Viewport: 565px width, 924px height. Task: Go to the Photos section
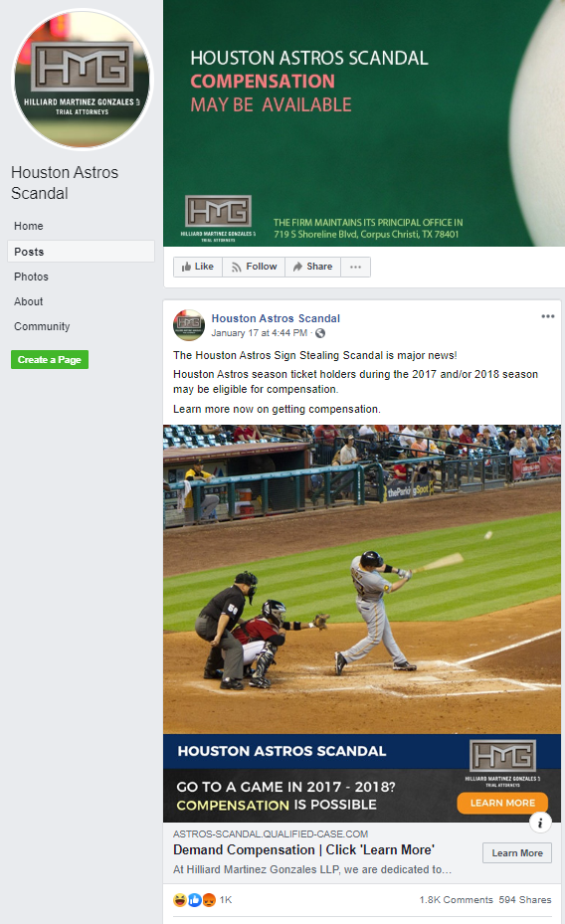pos(31,277)
